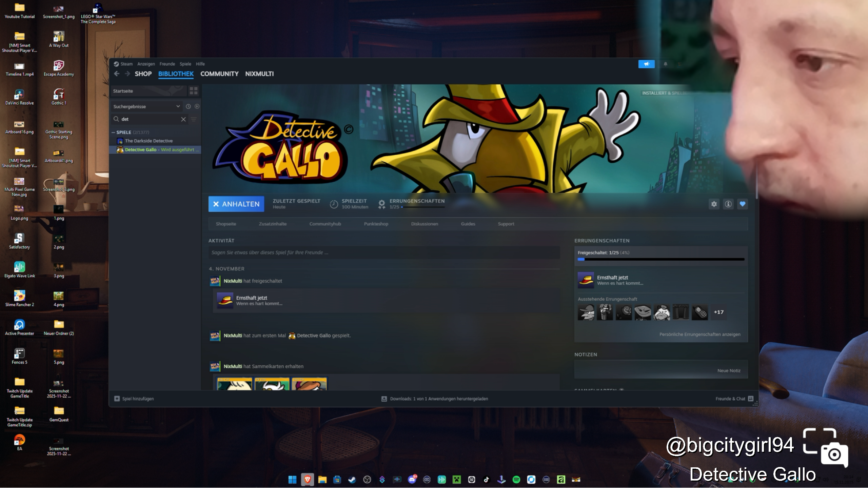Show Detective Gallo game info icon

[x=728, y=204]
